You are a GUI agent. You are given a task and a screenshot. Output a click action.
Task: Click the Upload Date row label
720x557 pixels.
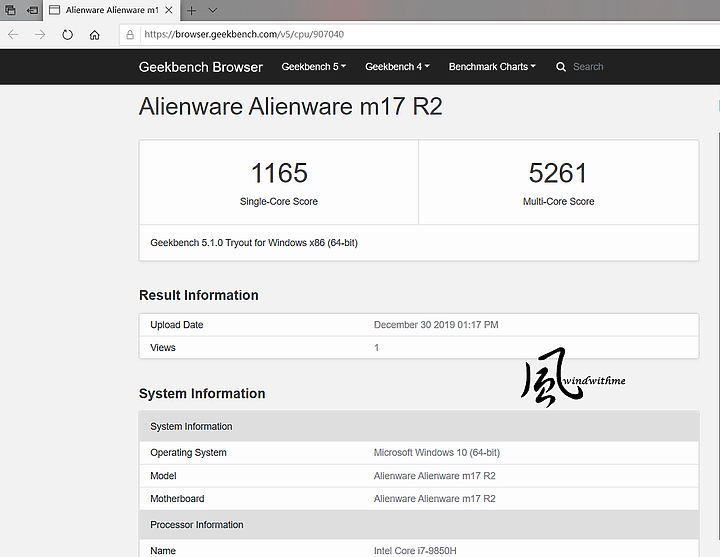click(x=177, y=325)
